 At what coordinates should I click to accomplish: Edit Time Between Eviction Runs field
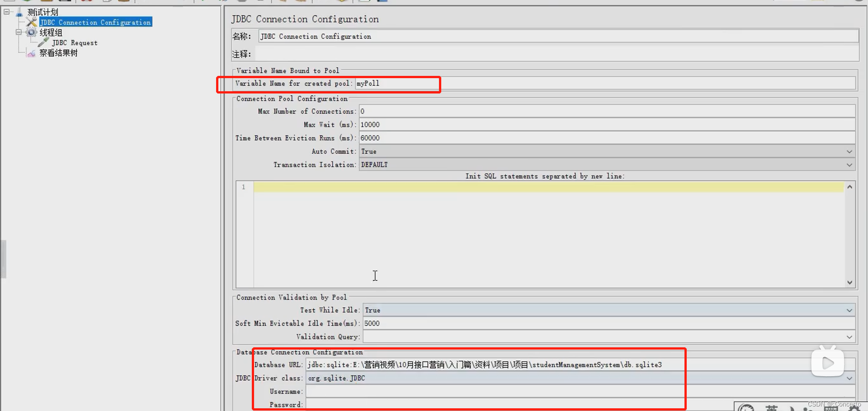coord(607,138)
